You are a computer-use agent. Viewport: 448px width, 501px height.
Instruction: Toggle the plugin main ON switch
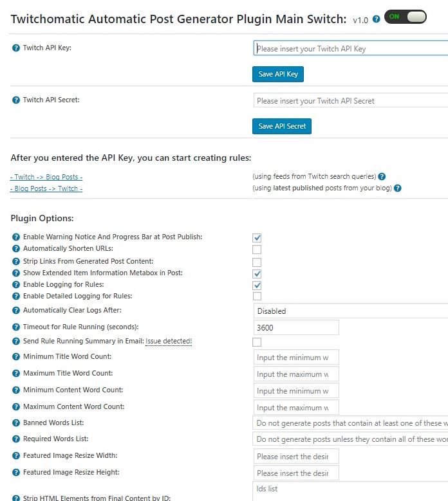click(405, 17)
